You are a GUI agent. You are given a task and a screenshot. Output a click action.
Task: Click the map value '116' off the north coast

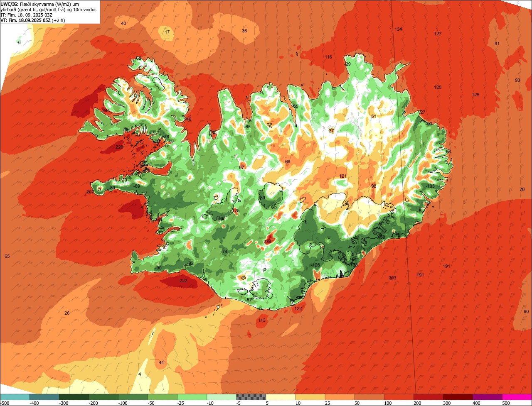[x=328, y=57]
